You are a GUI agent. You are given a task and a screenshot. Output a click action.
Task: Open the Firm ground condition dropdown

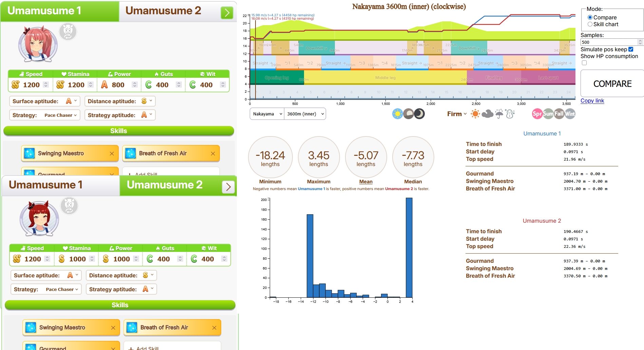[x=457, y=114]
